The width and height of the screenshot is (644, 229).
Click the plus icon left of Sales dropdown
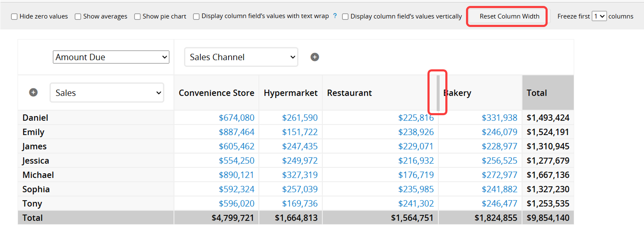pos(33,92)
